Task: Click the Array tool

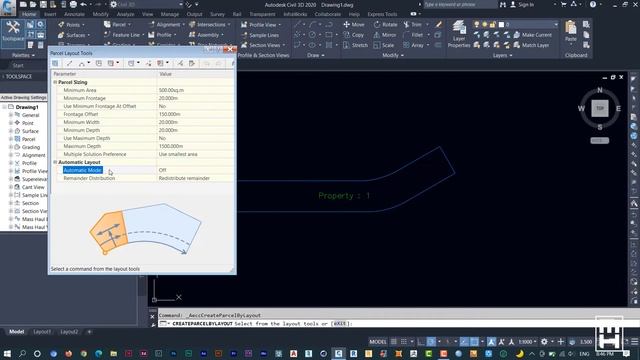Action: (x=413, y=45)
